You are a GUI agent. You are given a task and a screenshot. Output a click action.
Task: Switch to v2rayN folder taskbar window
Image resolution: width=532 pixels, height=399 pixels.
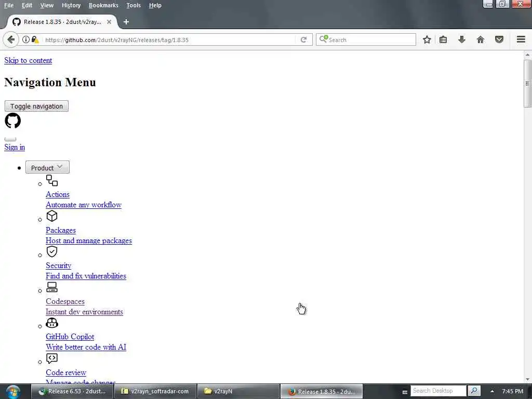point(238,391)
